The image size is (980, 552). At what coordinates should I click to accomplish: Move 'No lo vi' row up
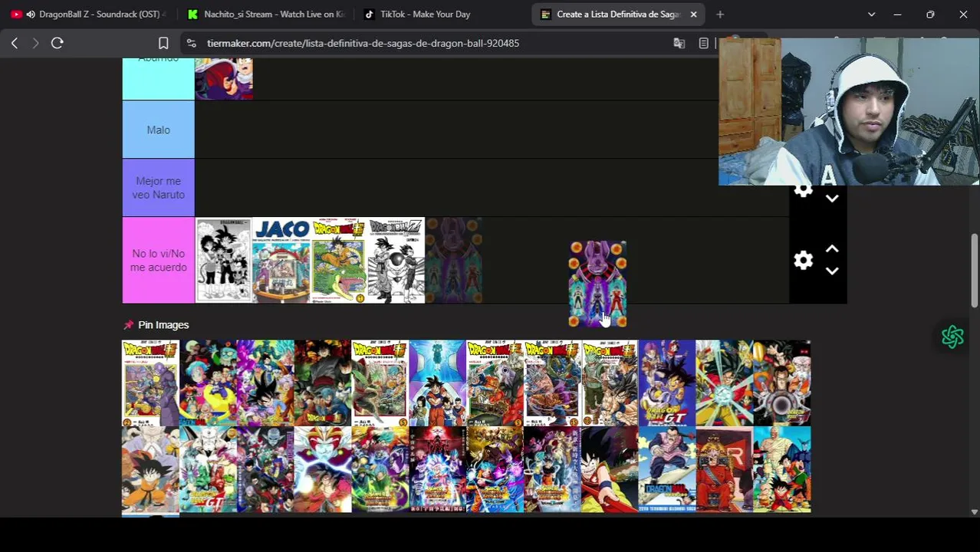(832, 250)
